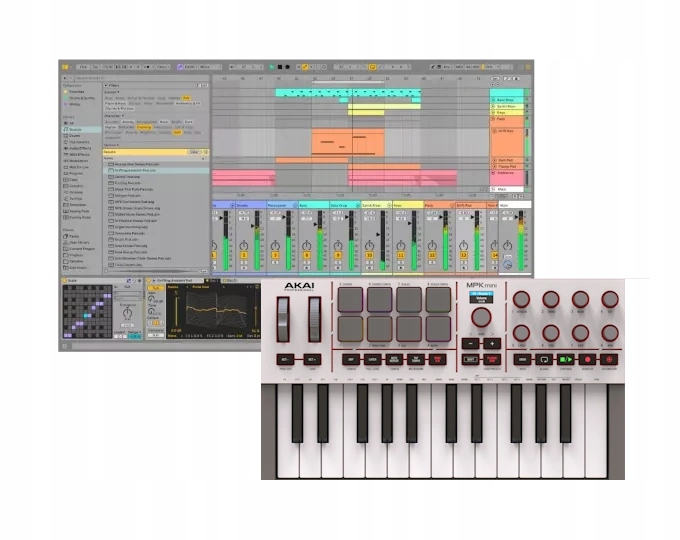Toggle the highlighted Soft character tag
The width and height of the screenshot is (680, 540).
[x=177, y=132]
